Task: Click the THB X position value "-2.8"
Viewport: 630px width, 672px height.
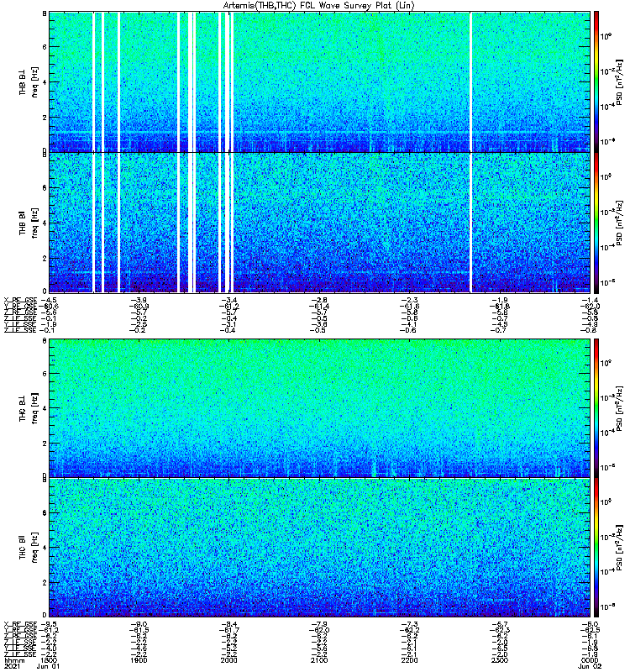Action: (319, 300)
